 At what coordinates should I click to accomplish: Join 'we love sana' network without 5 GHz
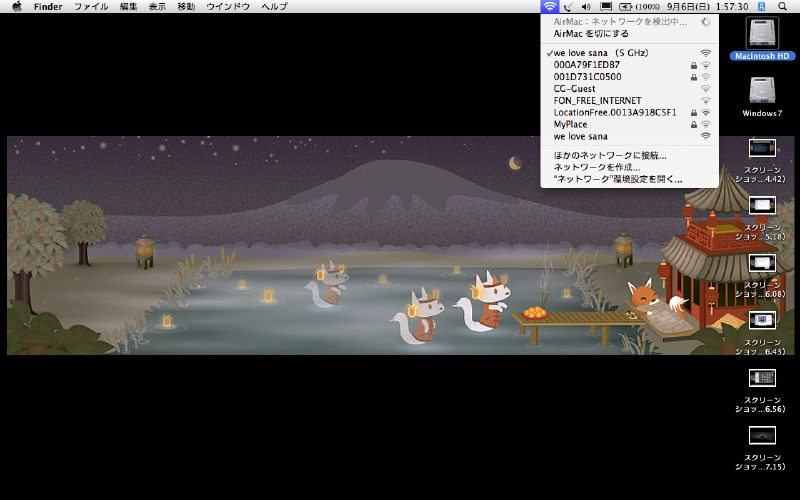(630, 136)
